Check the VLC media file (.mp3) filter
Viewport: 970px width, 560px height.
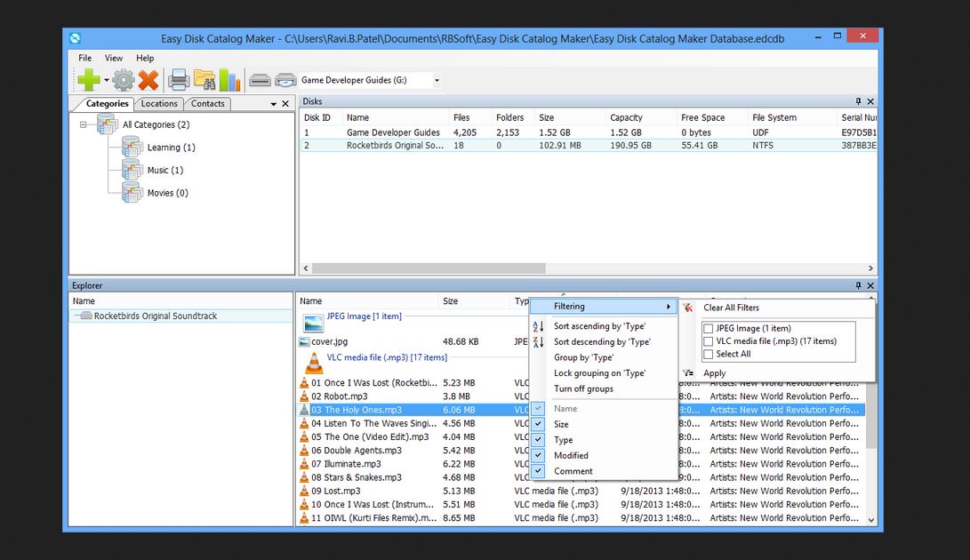click(709, 341)
